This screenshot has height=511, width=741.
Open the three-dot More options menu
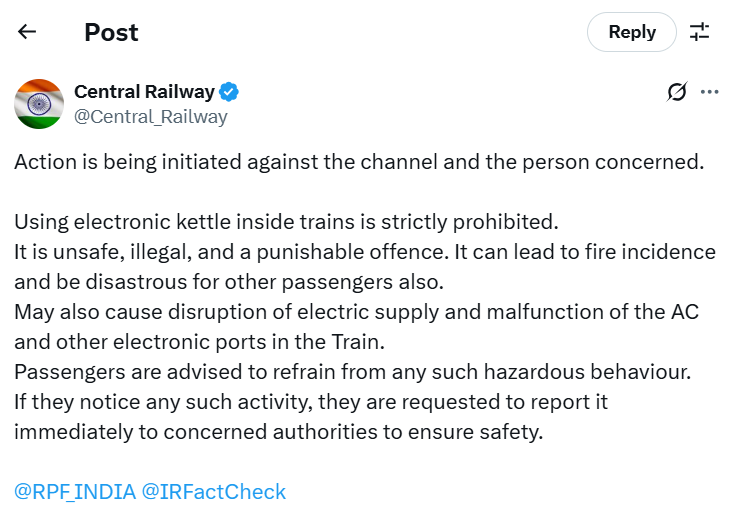710,93
